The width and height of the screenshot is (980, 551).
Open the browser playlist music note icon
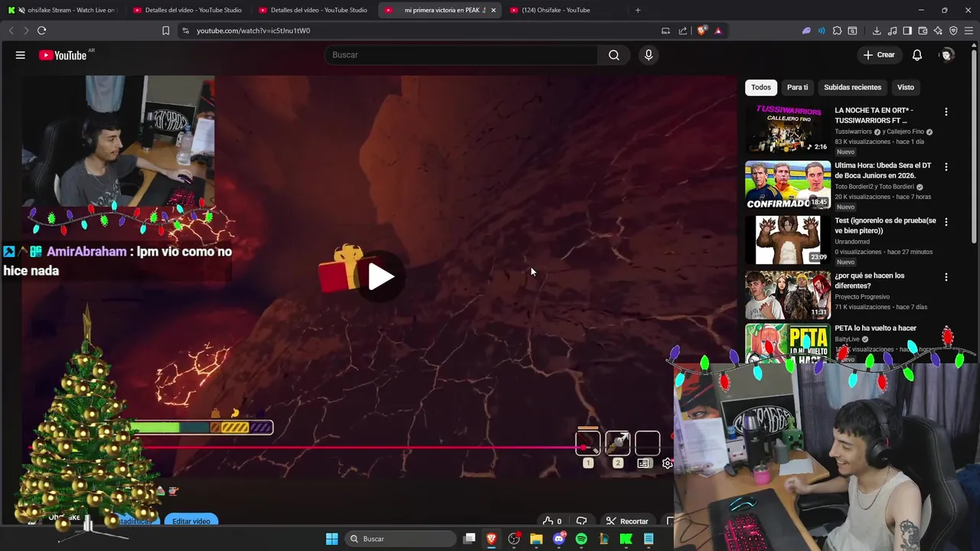[x=892, y=31]
